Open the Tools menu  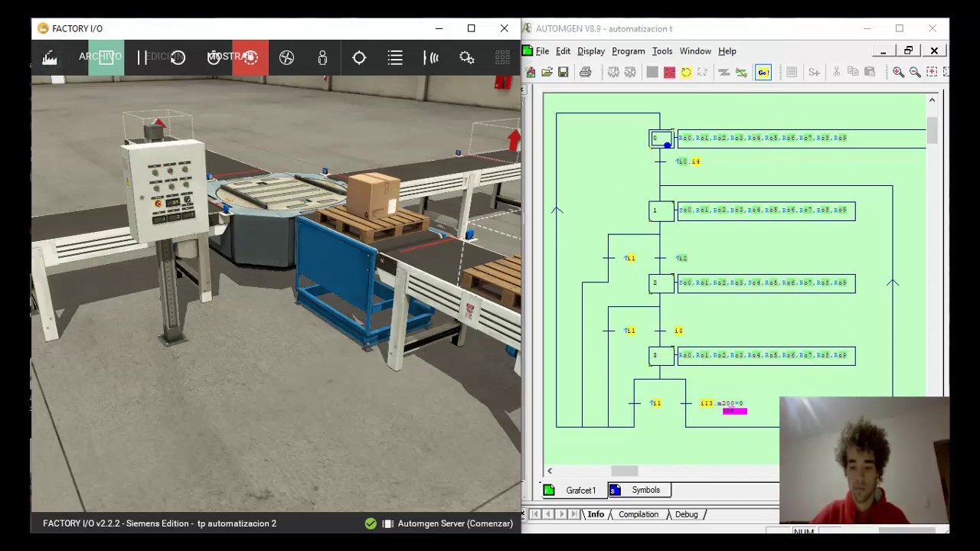pos(662,51)
